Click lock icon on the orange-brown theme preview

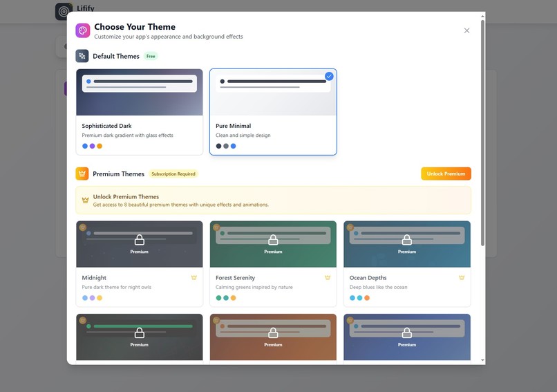point(273,333)
